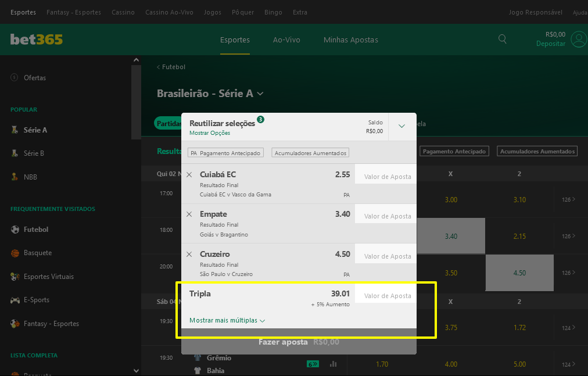Click Acumuladores Aumentados in bet slip
The height and width of the screenshot is (376, 588).
[310, 153]
